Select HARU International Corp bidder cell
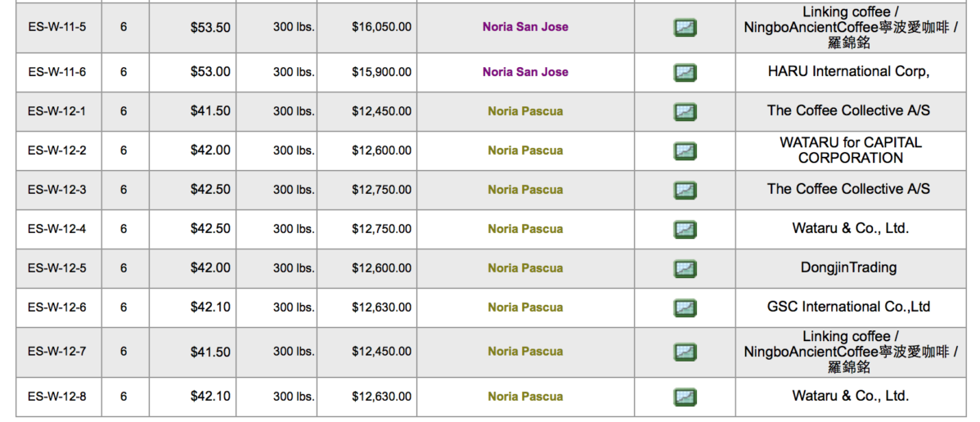This screenshot has height=422, width=980. 850,72
